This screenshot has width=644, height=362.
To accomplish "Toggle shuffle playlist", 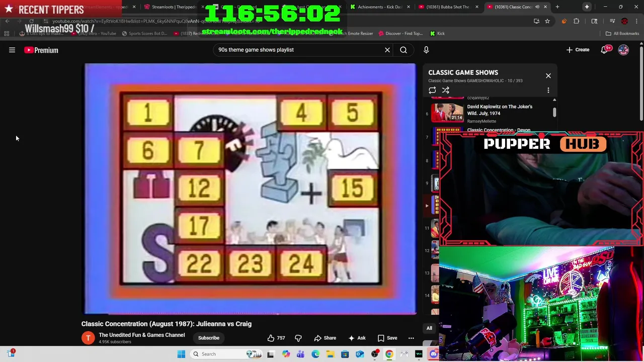I will pyautogui.click(x=446, y=90).
